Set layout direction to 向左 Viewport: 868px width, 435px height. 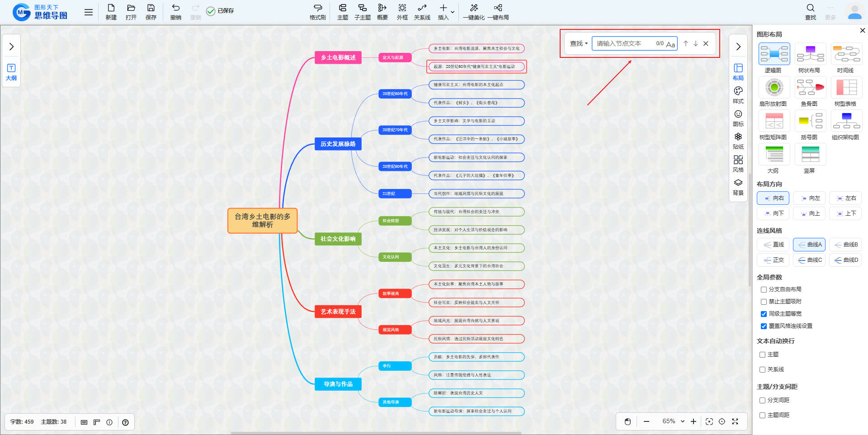tap(809, 198)
